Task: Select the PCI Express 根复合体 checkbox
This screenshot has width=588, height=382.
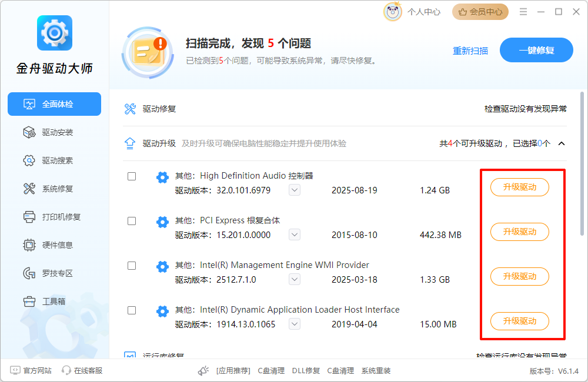Action: (132, 221)
